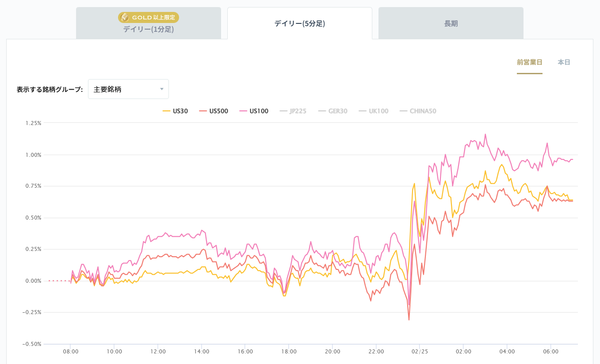
Task: Select the デイリー(5分足) tab
Action: [299, 23]
